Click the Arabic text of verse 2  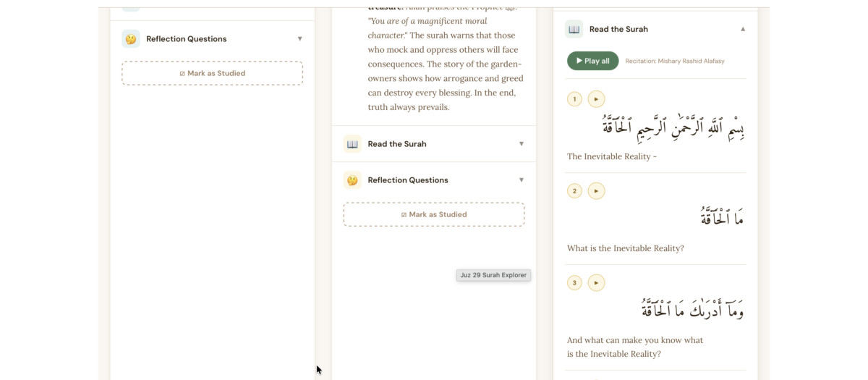tap(722, 216)
